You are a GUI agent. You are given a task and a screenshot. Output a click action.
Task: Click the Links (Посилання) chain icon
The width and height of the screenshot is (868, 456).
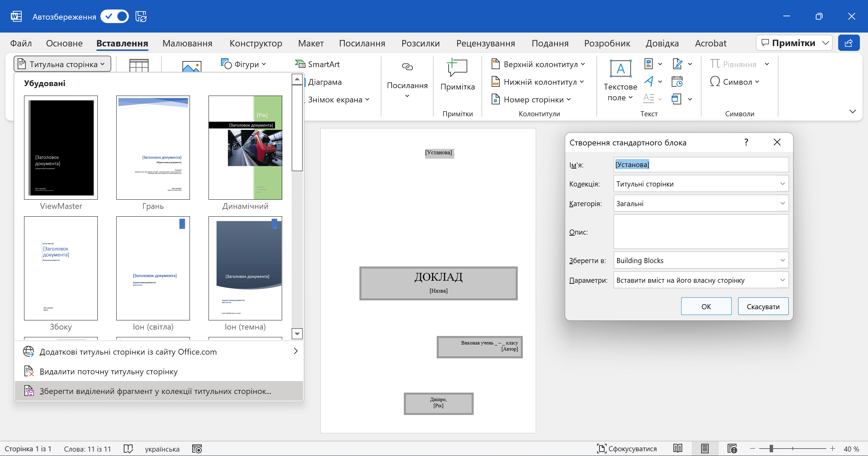click(x=407, y=67)
